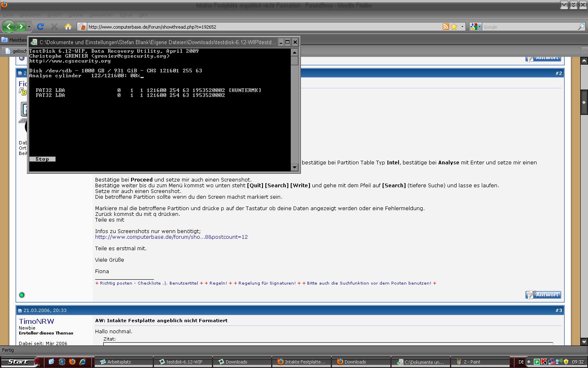Open the search engine selector dropdown
The image size is (588, 368).
tap(475, 27)
